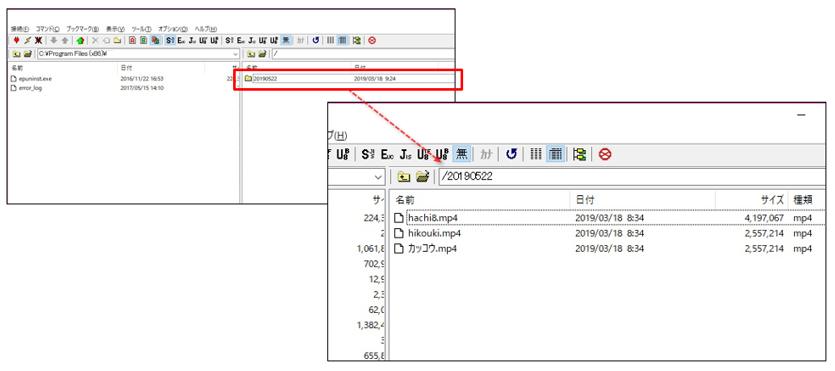Click the red Abort icon in small window
Image resolution: width=835 pixels, height=371 pixels.
(x=372, y=40)
